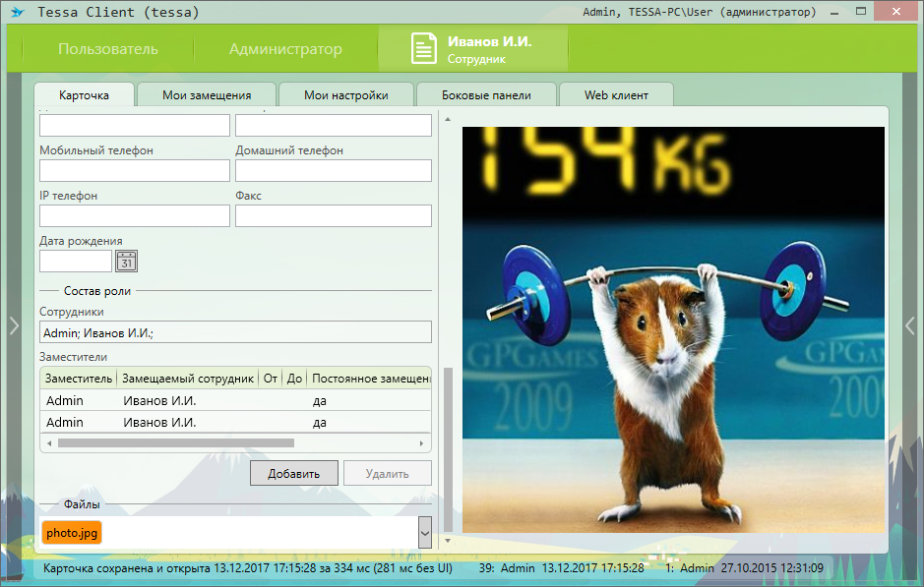Open the Мои замещения tab
This screenshot has height=587, width=924.
207,94
